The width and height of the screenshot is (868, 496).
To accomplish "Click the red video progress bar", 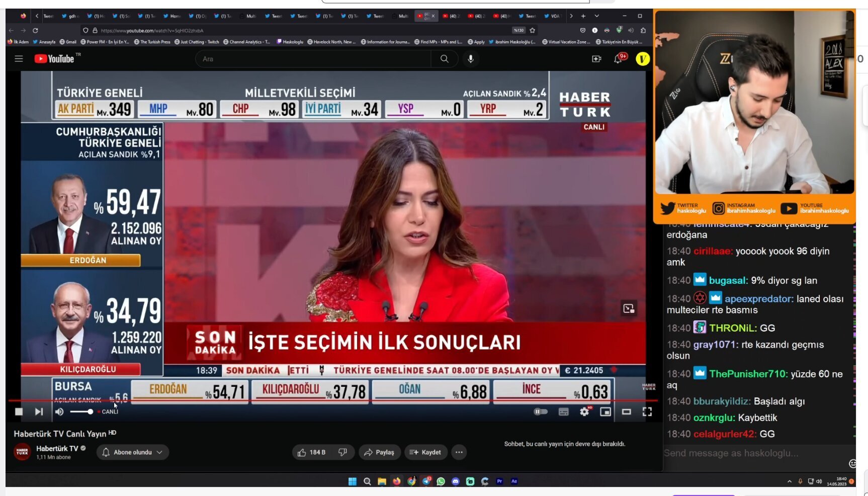I will click(333, 401).
